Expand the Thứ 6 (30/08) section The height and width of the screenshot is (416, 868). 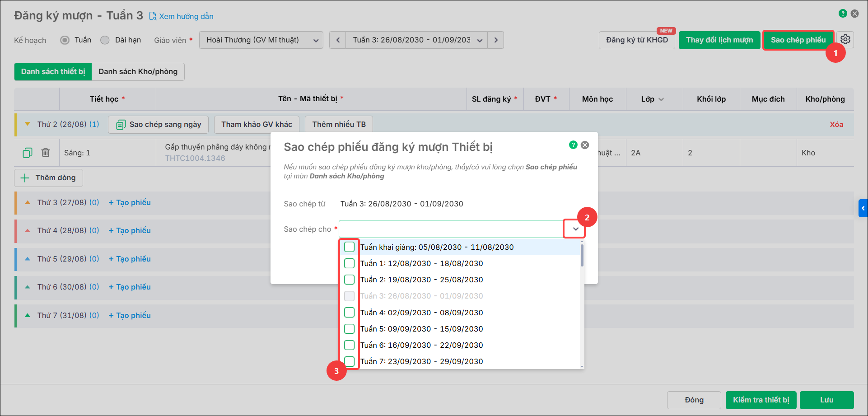[x=28, y=287]
